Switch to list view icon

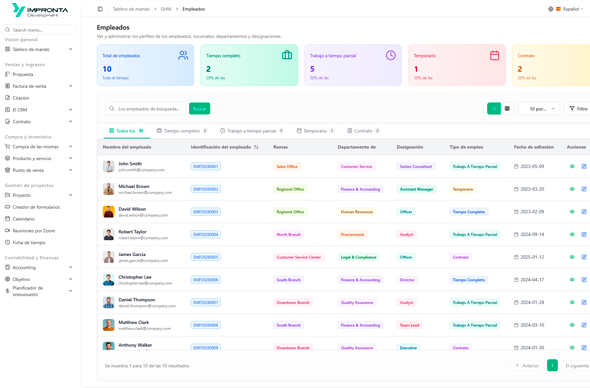pyautogui.click(x=494, y=108)
